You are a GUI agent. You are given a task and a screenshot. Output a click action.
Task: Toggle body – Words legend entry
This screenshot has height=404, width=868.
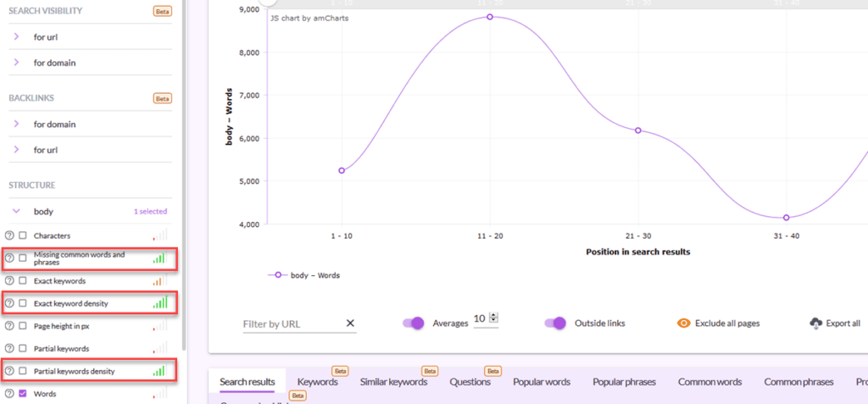pyautogui.click(x=303, y=275)
